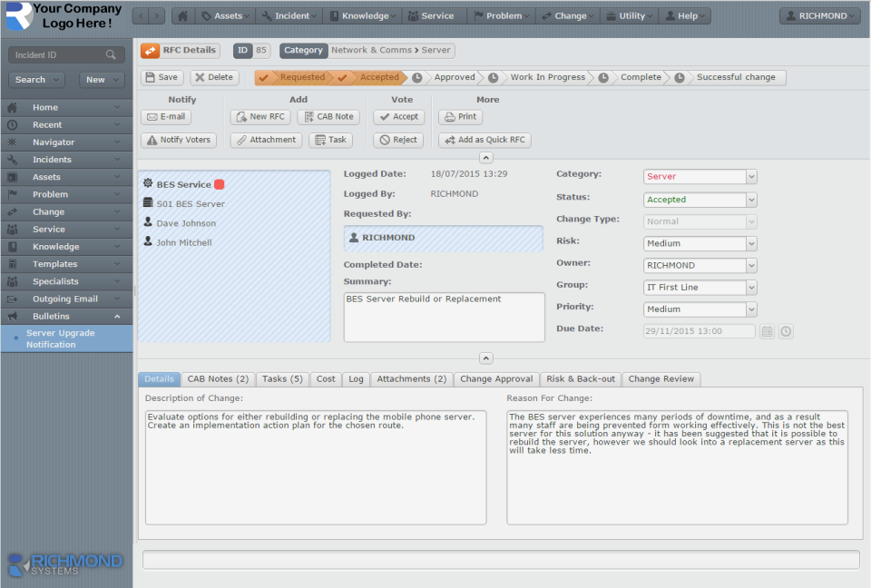Collapse the Bulletins sidebar section
Image resolution: width=871 pixels, height=588 pixels.
coord(120,316)
